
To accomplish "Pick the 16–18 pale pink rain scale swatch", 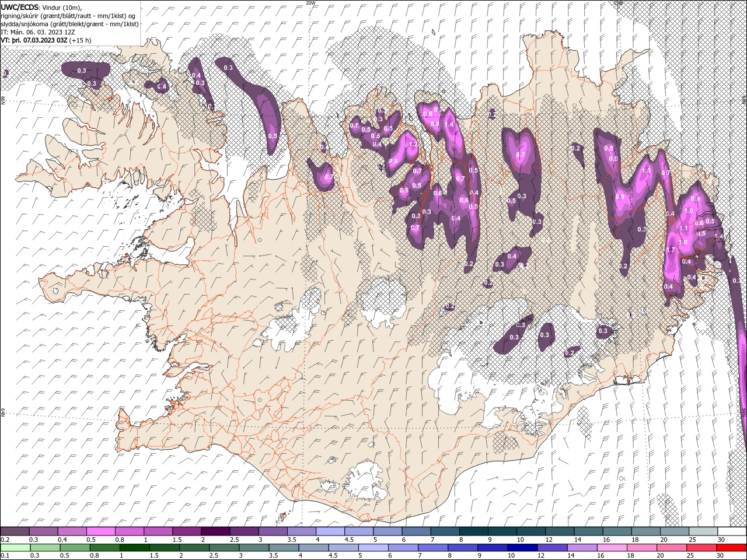I will point(613,547).
